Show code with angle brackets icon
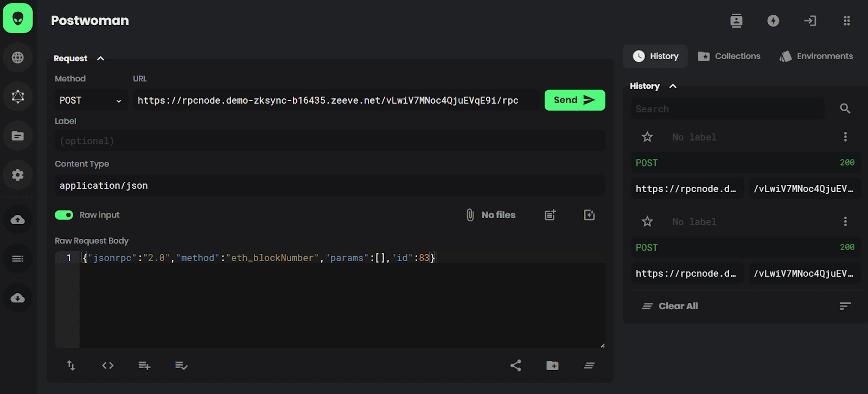Screen dimensions: 868x394 click(x=108, y=365)
